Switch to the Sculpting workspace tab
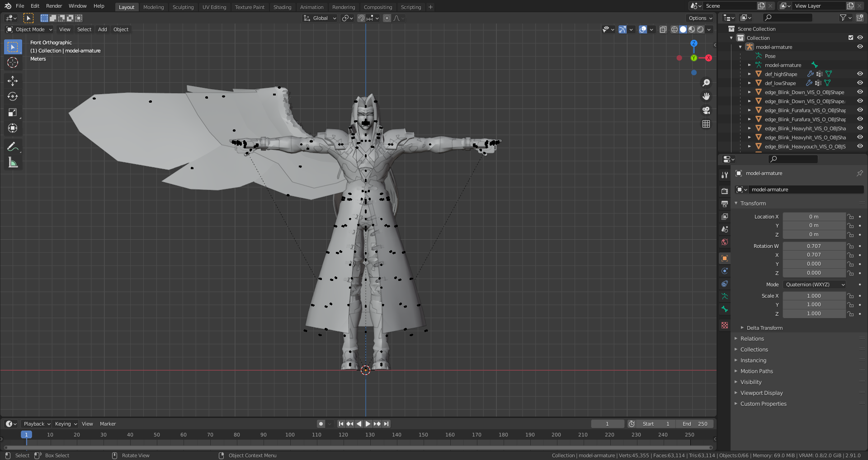868x460 pixels. coord(183,7)
